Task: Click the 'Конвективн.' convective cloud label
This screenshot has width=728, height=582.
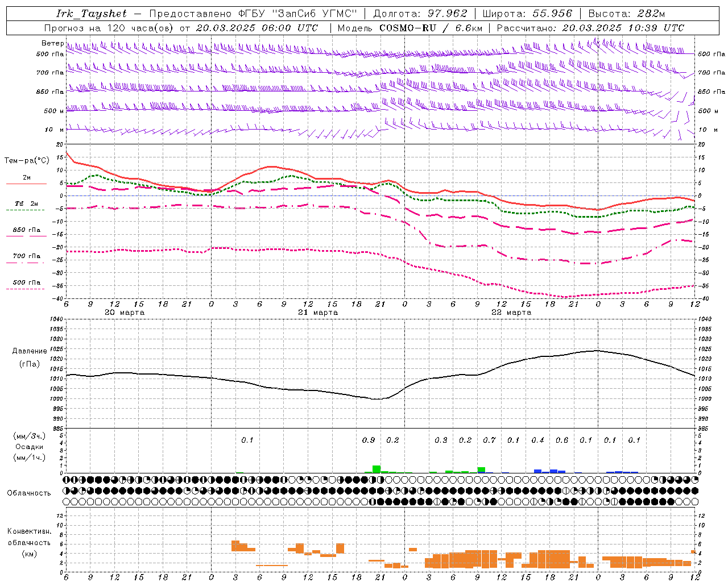Action: pos(29,532)
